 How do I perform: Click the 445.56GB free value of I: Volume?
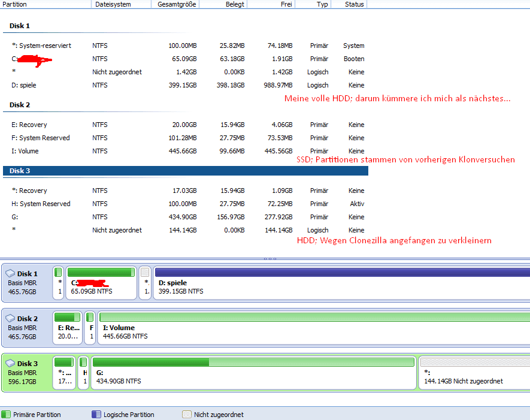pyautogui.click(x=278, y=151)
